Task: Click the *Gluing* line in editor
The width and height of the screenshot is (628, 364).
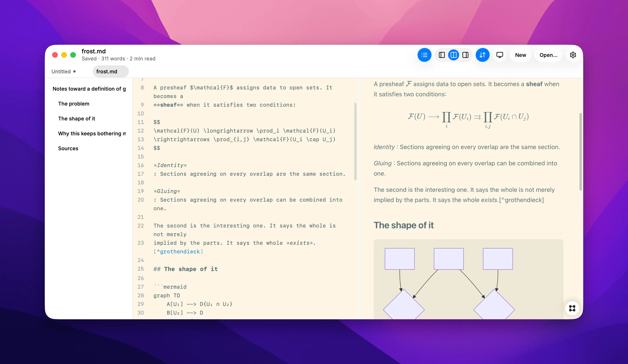Action: point(167,191)
